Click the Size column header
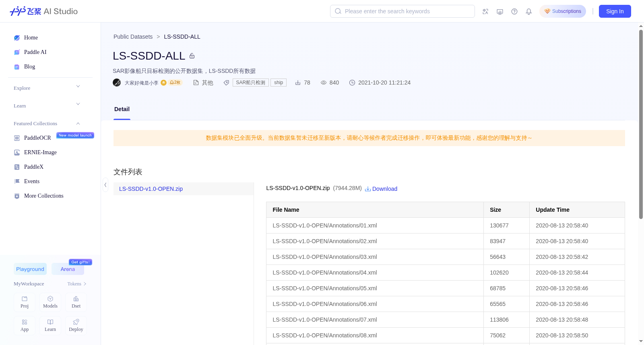 (x=506, y=210)
